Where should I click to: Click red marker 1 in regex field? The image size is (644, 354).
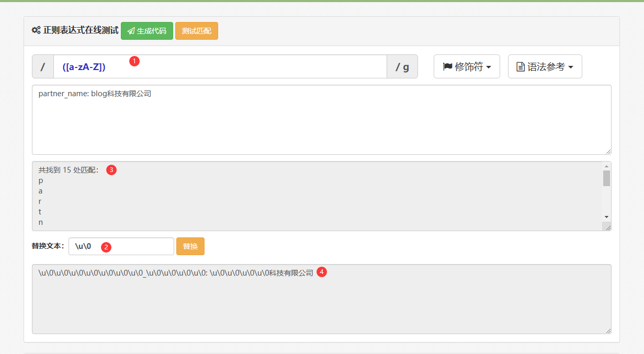point(134,61)
